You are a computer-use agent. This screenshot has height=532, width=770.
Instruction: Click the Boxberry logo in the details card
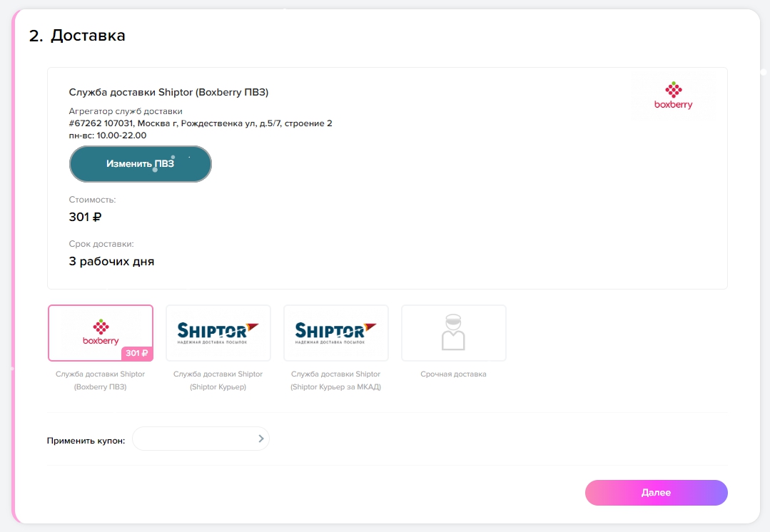(673, 96)
